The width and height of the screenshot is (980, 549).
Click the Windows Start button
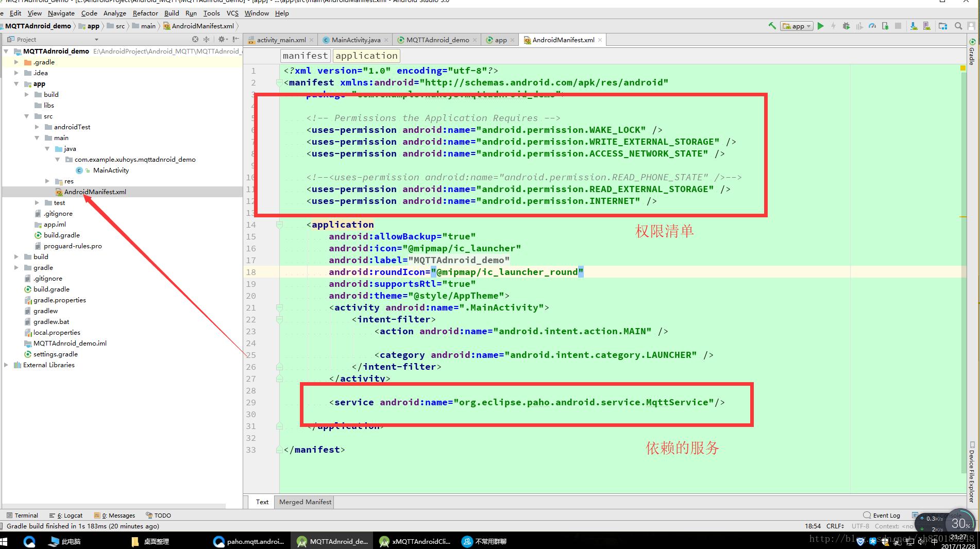tap(4, 541)
